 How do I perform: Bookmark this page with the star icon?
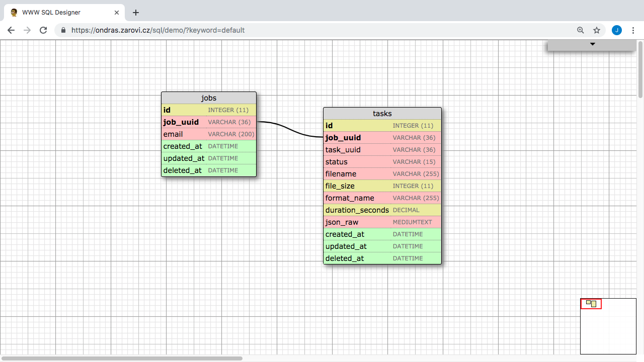(x=597, y=30)
